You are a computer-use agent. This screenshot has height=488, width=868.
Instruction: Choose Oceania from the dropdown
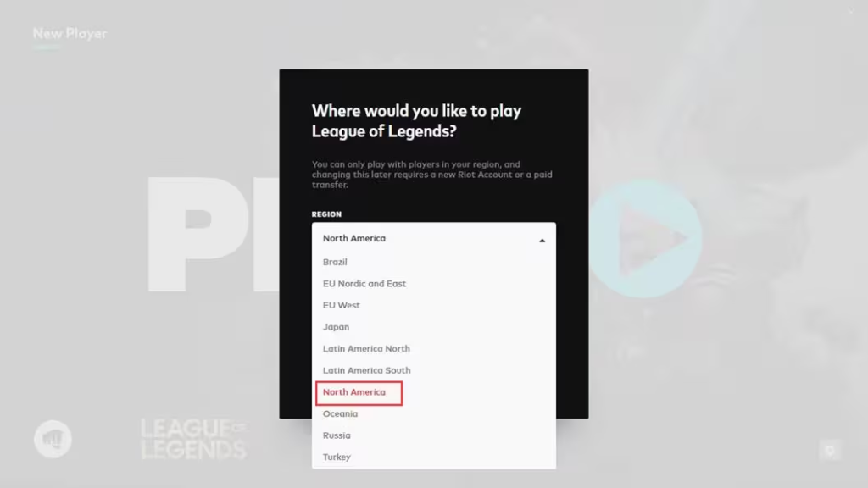340,413
